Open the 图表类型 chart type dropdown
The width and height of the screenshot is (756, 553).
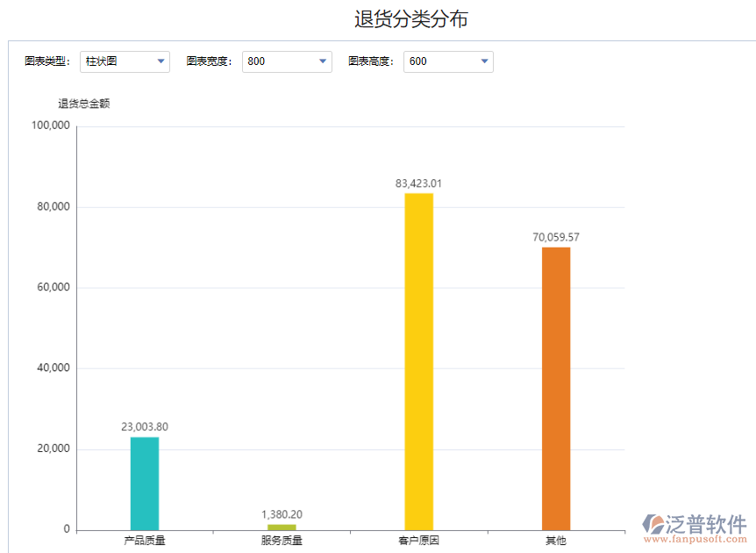click(124, 61)
